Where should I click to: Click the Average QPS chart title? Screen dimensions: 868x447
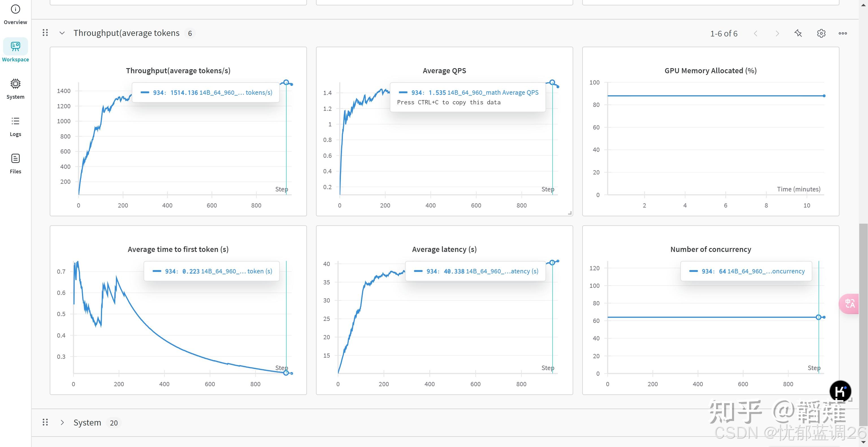[444, 71]
